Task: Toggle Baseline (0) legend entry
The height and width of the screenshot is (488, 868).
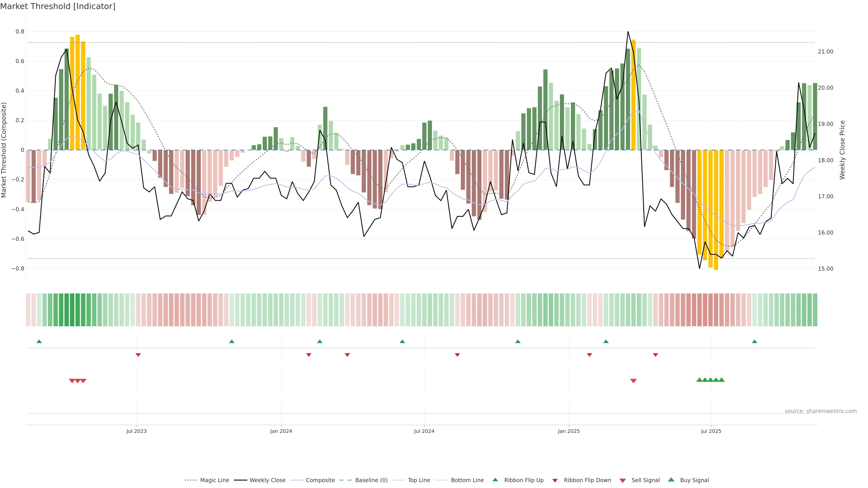Action: 371,480
